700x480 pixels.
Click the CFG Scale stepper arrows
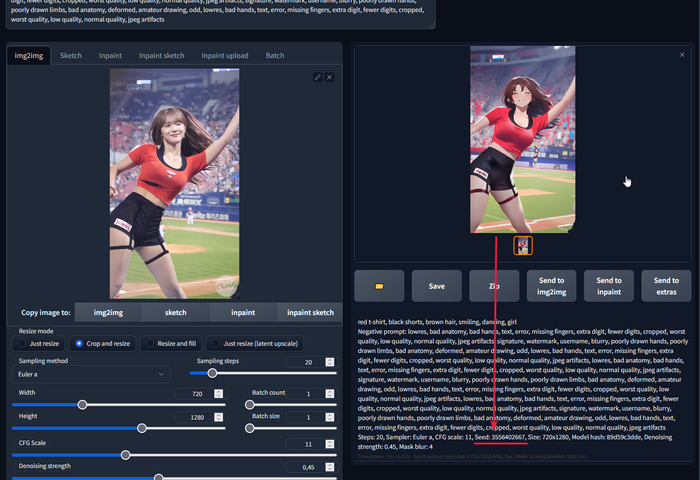click(x=330, y=443)
